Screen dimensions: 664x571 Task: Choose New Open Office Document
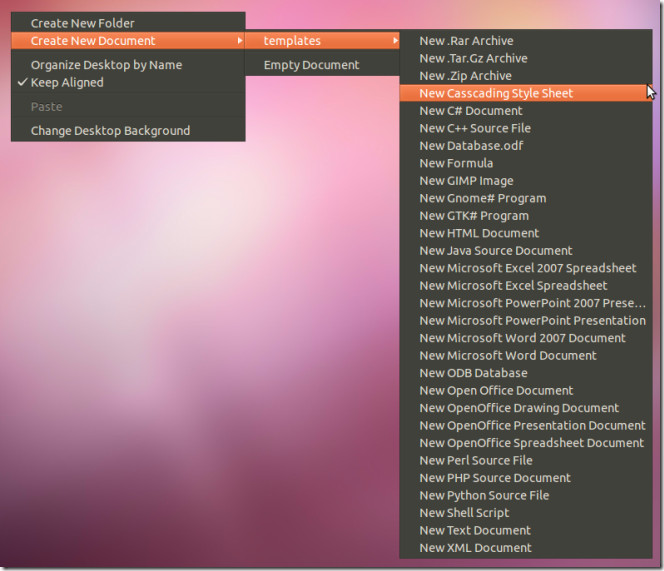(526, 391)
